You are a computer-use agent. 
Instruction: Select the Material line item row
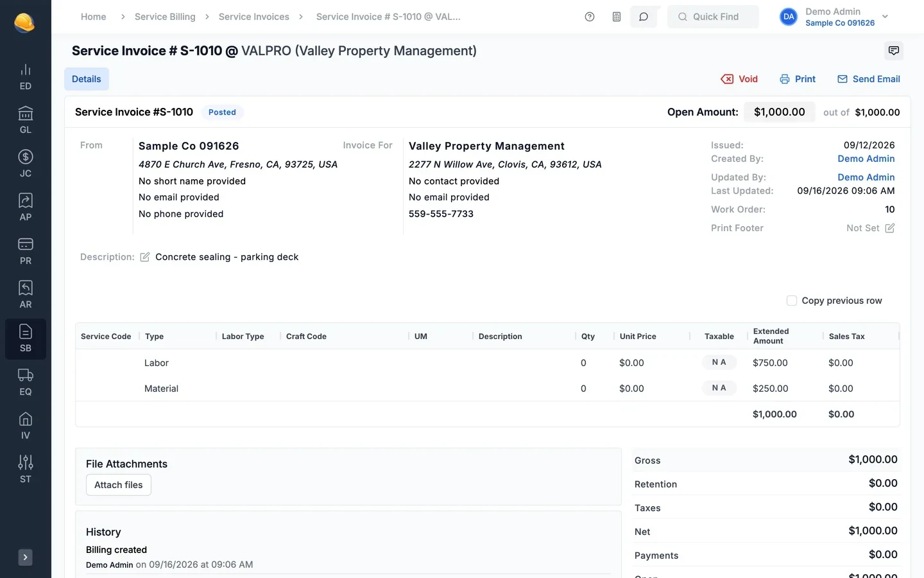pyautogui.click(x=488, y=389)
